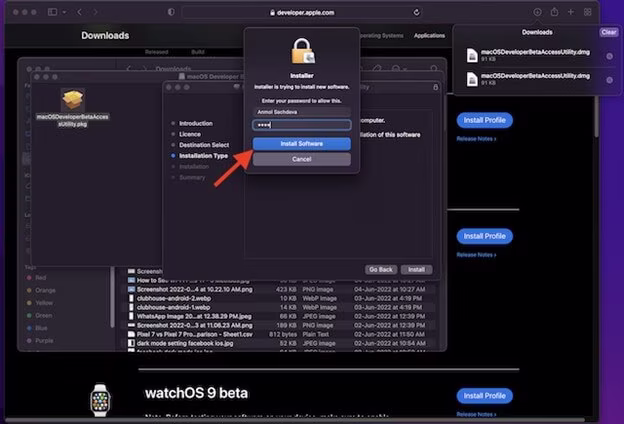624x424 pixels.
Task: Click the username field with Anmol Sachdeva
Action: [302, 112]
